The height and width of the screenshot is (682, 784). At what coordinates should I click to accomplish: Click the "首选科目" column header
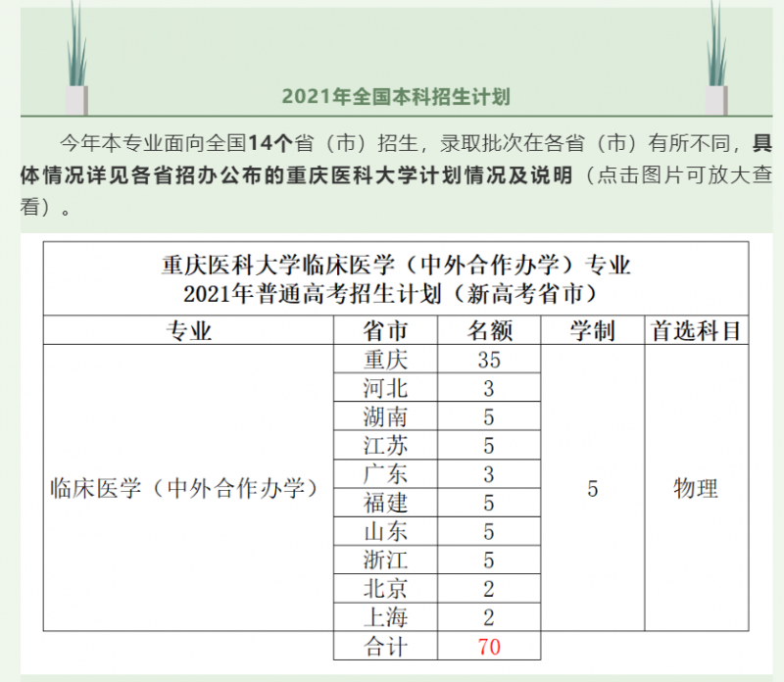[x=696, y=330]
